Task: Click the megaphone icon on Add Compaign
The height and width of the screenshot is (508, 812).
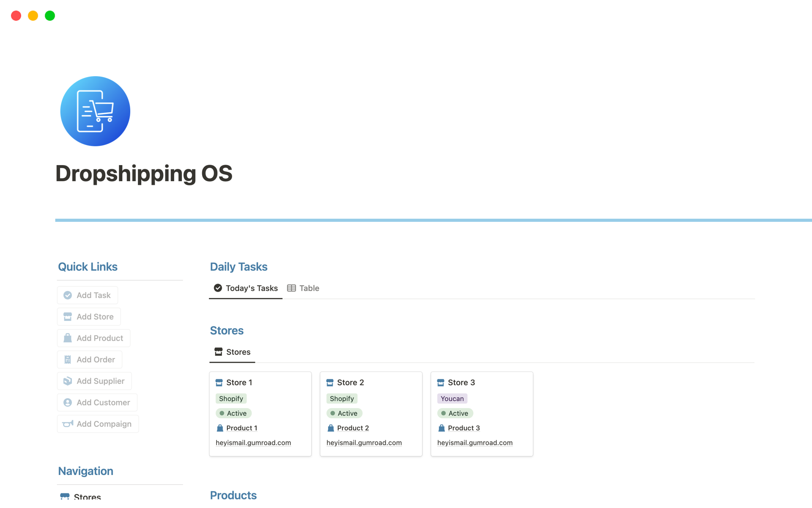Action: click(68, 424)
